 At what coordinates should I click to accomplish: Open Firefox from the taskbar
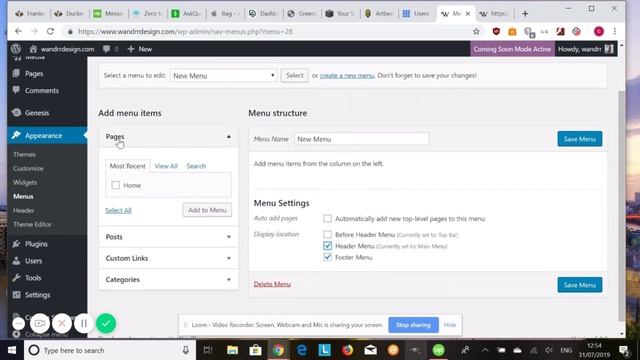point(347,350)
